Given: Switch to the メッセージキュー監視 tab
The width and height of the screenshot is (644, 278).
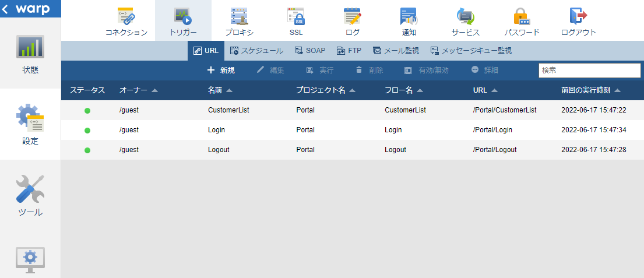Looking at the screenshot, I should tap(471, 51).
